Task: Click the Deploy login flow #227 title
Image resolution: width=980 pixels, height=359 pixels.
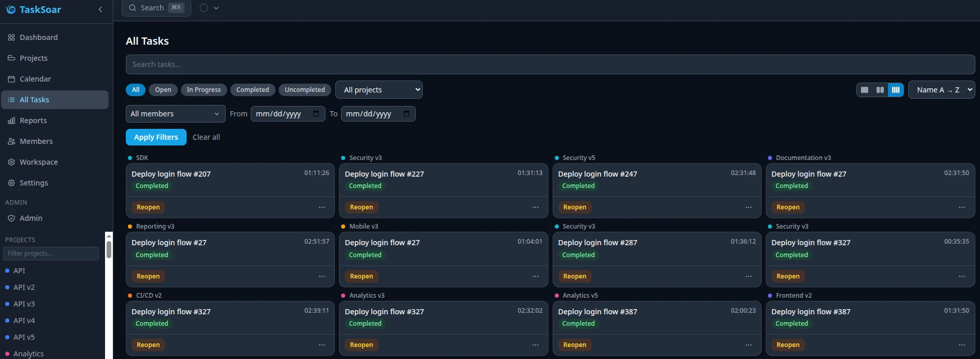Action: click(384, 174)
